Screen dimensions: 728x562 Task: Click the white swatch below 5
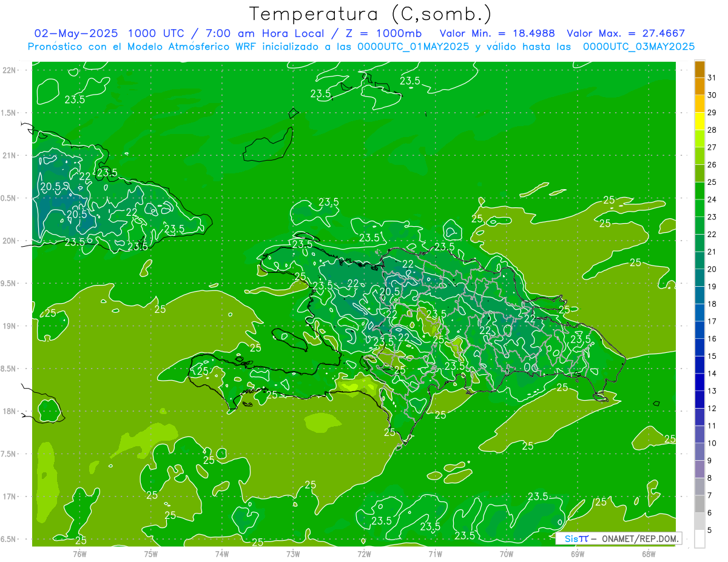(699, 539)
